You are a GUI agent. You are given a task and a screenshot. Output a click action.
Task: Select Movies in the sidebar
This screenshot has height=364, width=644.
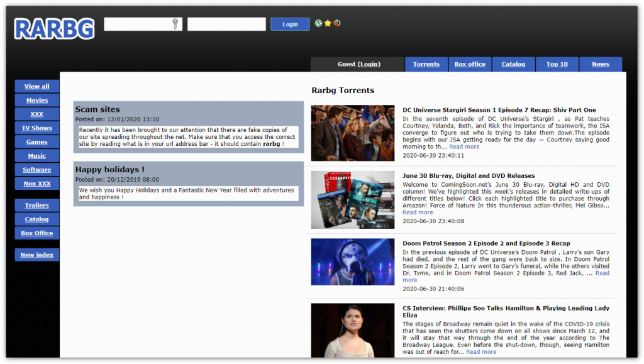[x=37, y=100]
